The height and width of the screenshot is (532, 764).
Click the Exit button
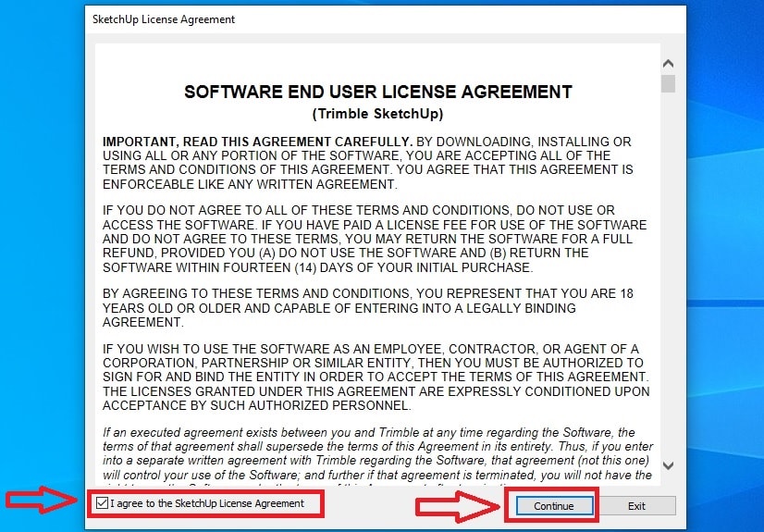coord(635,506)
